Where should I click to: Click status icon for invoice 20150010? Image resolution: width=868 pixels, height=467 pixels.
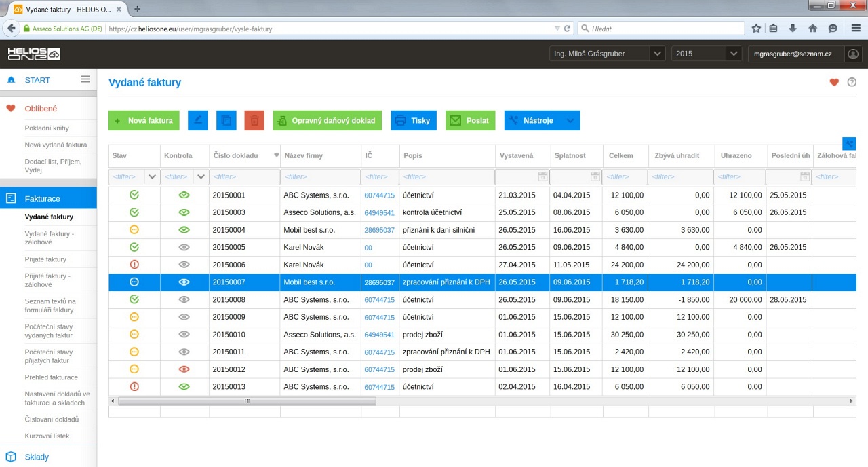134,334
